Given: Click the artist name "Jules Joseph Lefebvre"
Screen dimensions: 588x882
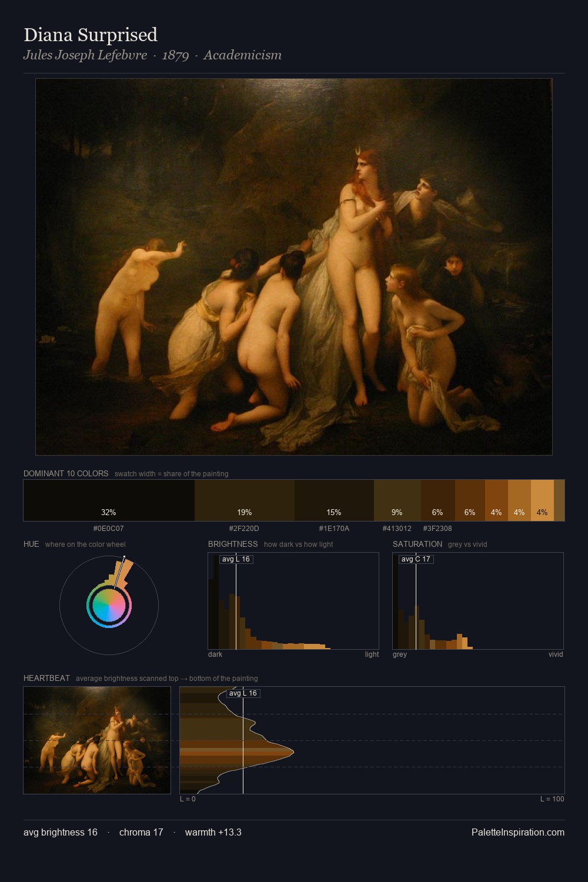Looking at the screenshot, I should click(x=85, y=55).
